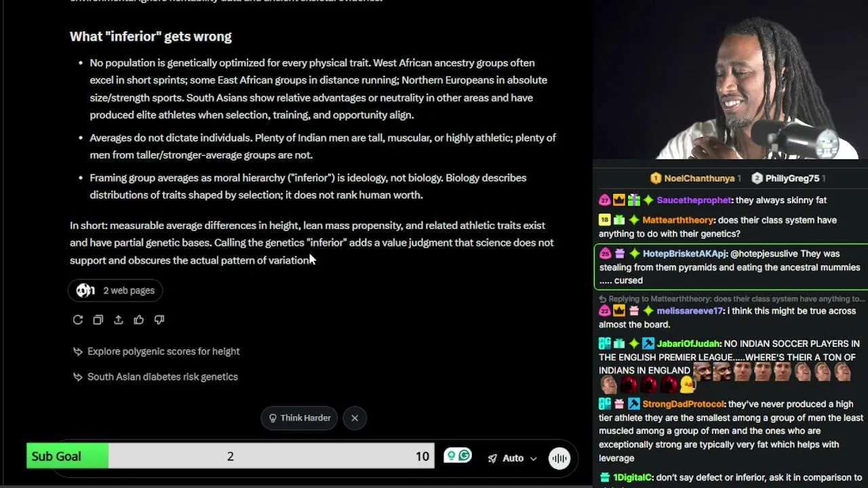
Task: Click username HotepBrisketAKApj in chat
Action: click(x=685, y=253)
